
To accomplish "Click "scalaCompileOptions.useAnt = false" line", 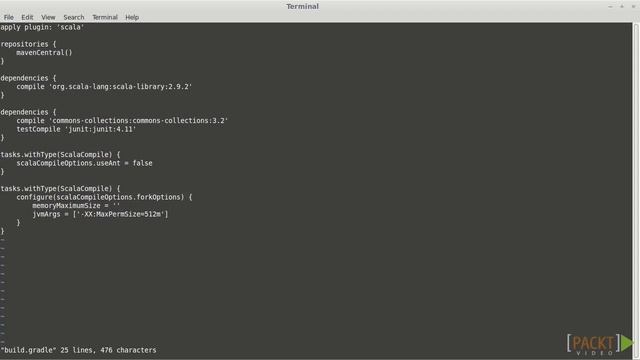I will point(84,163).
